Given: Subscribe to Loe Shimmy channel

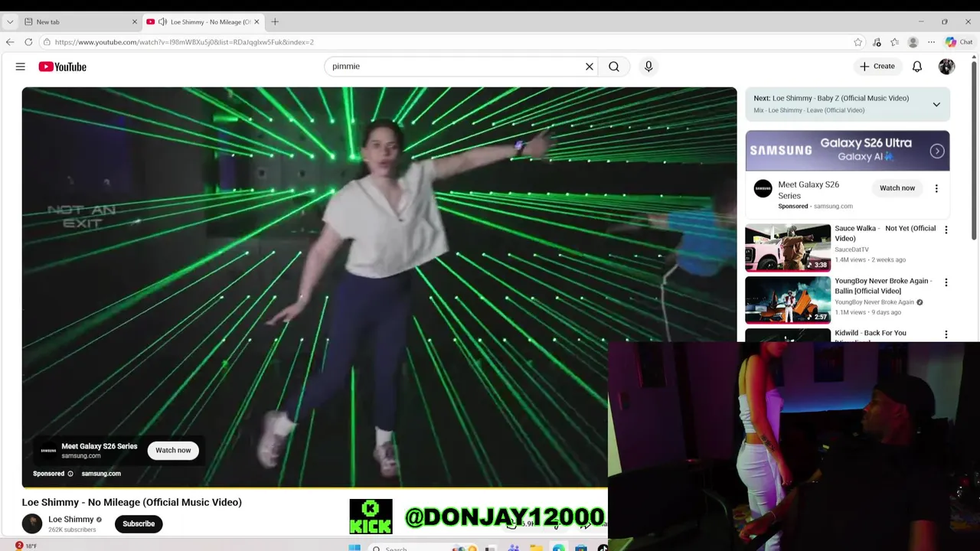Looking at the screenshot, I should coord(139,524).
